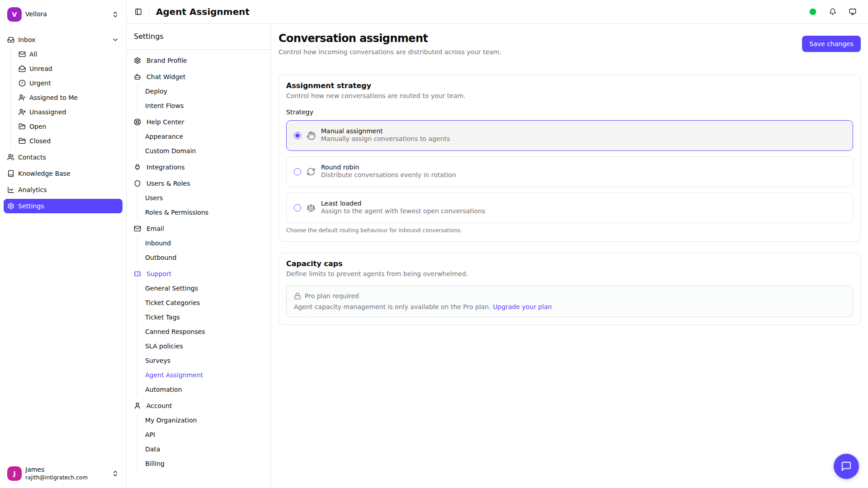Click the Knowledge Base book icon
Image resolution: width=868 pixels, height=488 pixels.
click(x=11, y=174)
